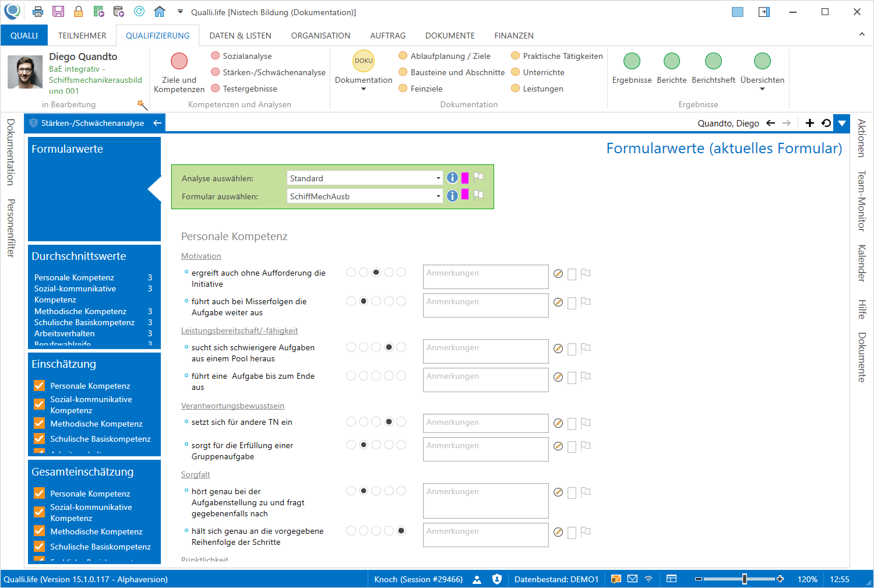Uncheck Methodische Kompetenz under Einschätzung
Image resolution: width=874 pixels, height=588 pixels.
click(39, 424)
